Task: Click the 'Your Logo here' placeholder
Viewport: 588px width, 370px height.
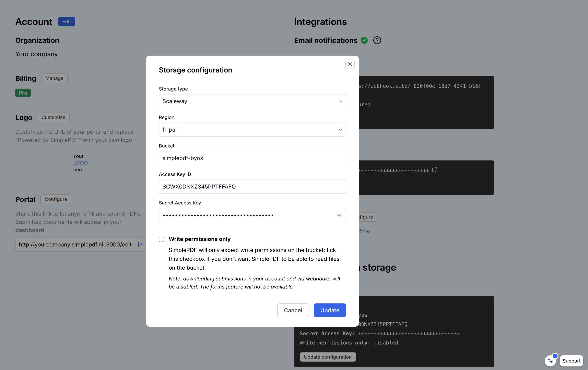Action: coord(80,163)
